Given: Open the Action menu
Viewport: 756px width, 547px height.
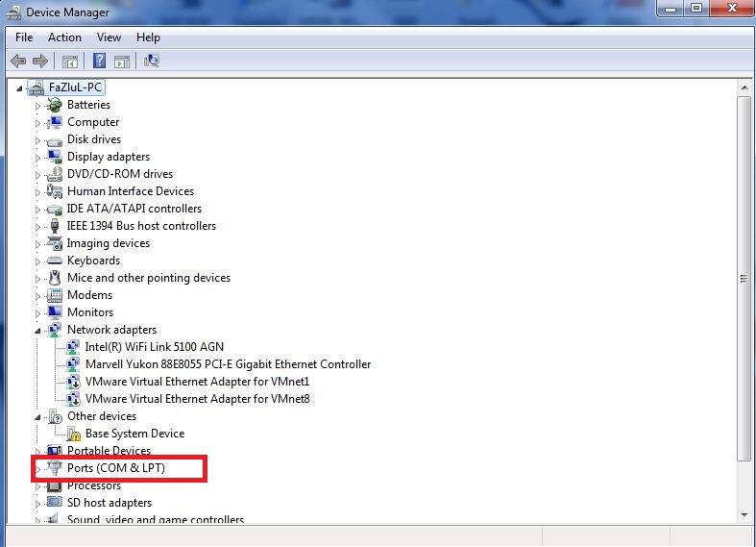Looking at the screenshot, I should (64, 37).
